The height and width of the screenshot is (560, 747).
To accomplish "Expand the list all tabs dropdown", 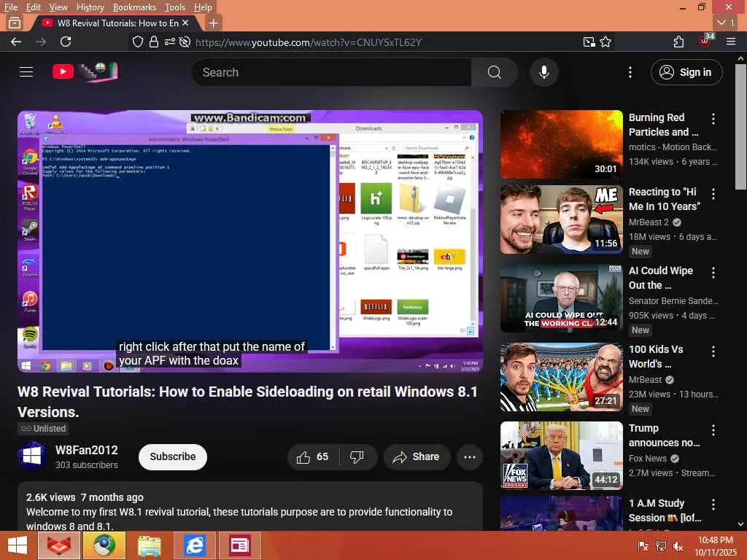I will tap(726, 23).
